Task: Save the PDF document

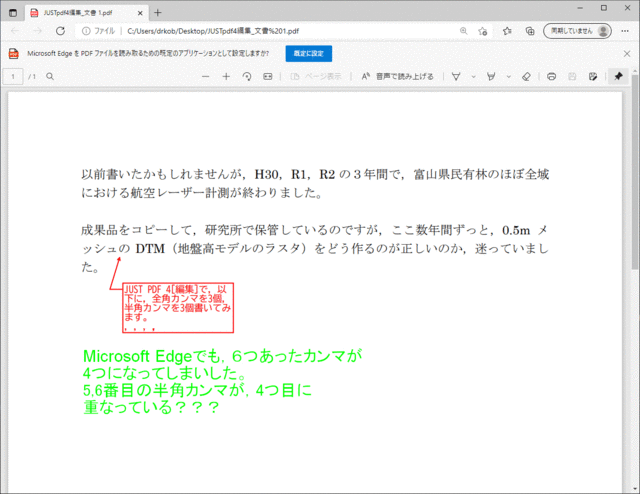Action: click(572, 76)
